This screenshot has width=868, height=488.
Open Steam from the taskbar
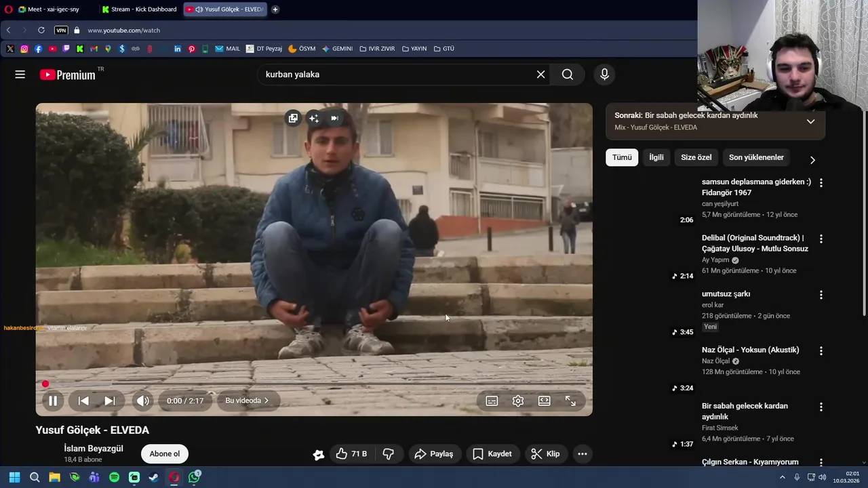pos(154,477)
